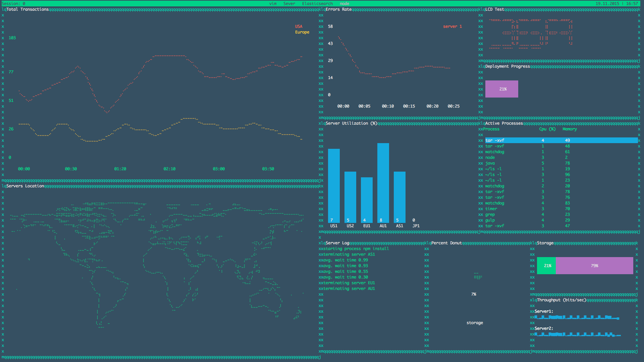This screenshot has width=644, height=362.
Task: Select watchdog process with memory 20
Action: 561,186
